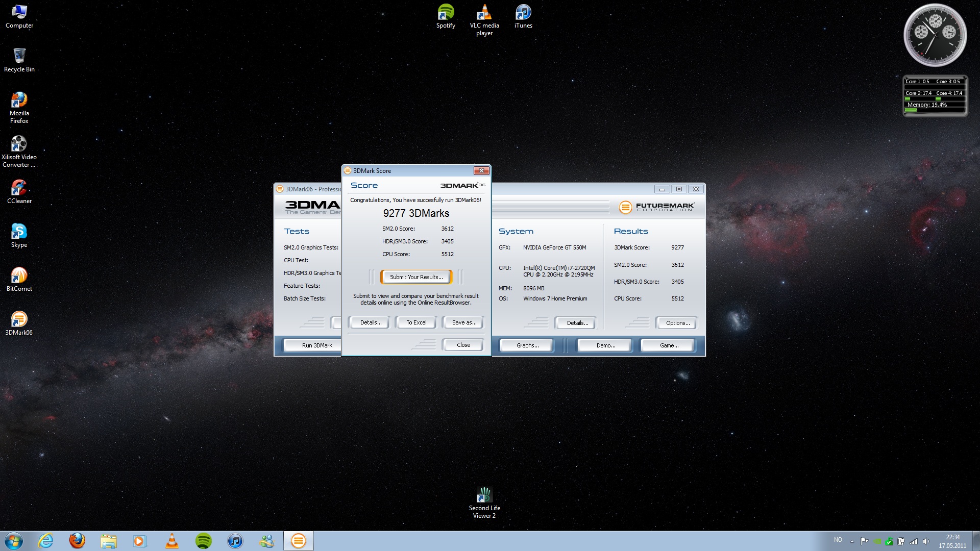Screen dimensions: 980x551
Task: Click the NVIDIA tray icon
Action: [x=877, y=541]
